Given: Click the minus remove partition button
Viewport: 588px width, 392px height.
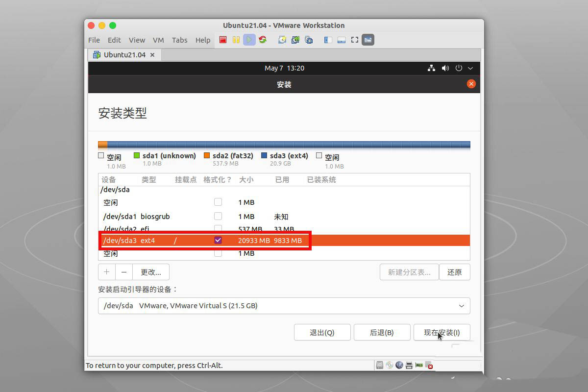Looking at the screenshot, I should pyautogui.click(x=124, y=272).
